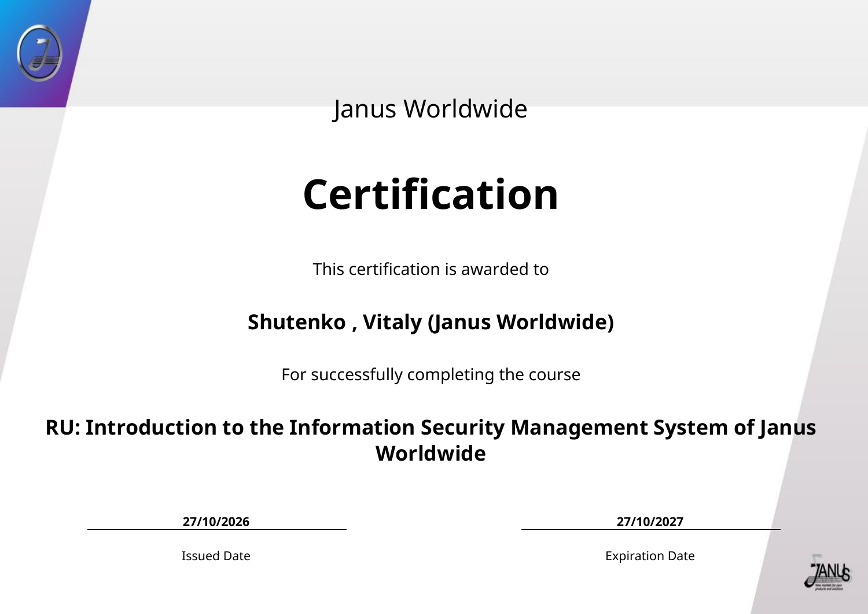Viewport: 868px width, 614px height.
Task: Click the 'Issued Date' label
Action: [x=216, y=556]
